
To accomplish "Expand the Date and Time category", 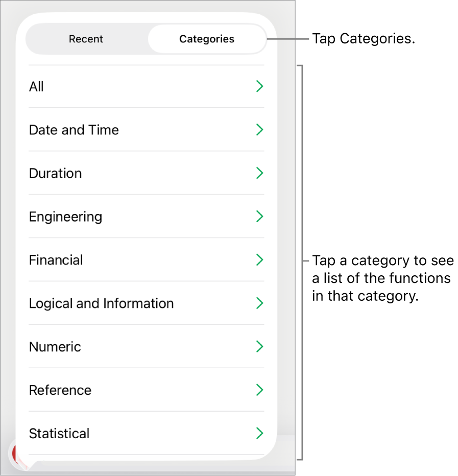I will point(260,130).
